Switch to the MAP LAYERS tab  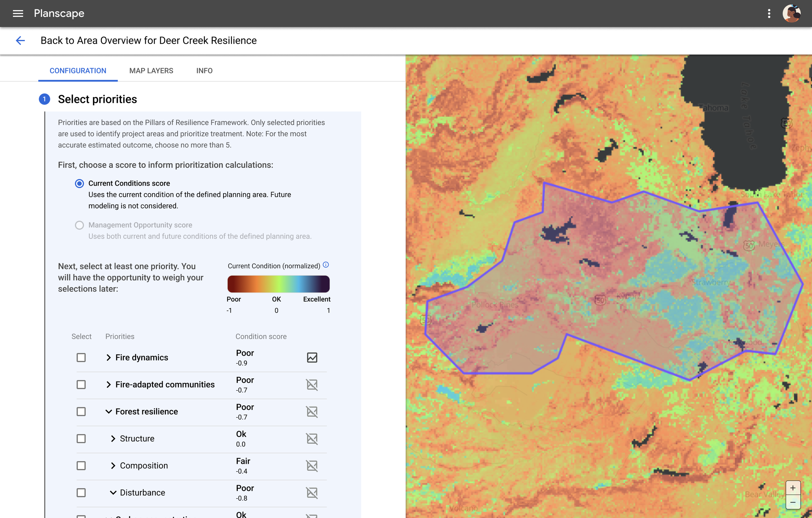tap(151, 71)
